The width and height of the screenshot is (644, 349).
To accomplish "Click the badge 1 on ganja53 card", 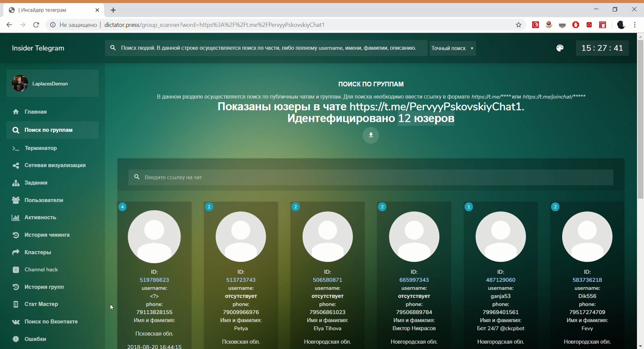I will tap(469, 207).
